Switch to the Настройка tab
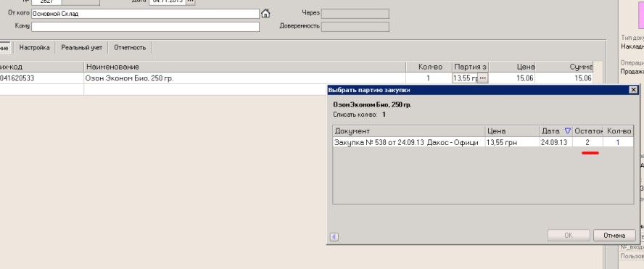 pos(35,48)
